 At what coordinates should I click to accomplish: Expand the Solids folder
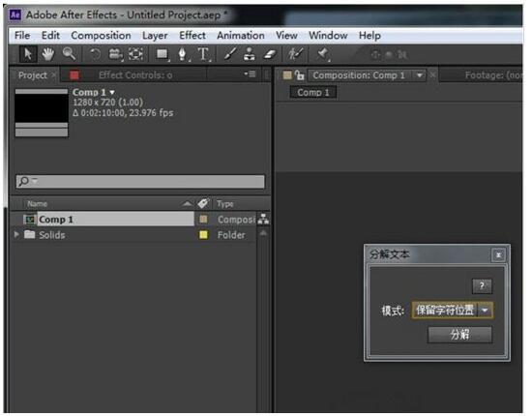pos(15,234)
